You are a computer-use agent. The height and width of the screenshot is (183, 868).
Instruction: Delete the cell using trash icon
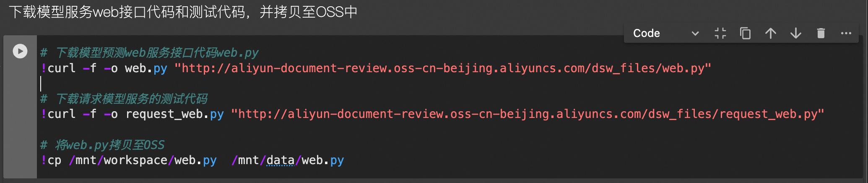pyautogui.click(x=821, y=33)
